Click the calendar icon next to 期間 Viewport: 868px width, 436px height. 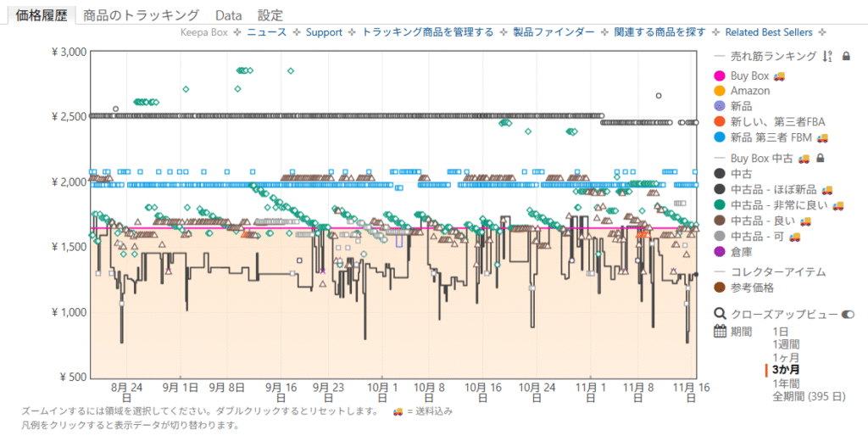[720, 331]
